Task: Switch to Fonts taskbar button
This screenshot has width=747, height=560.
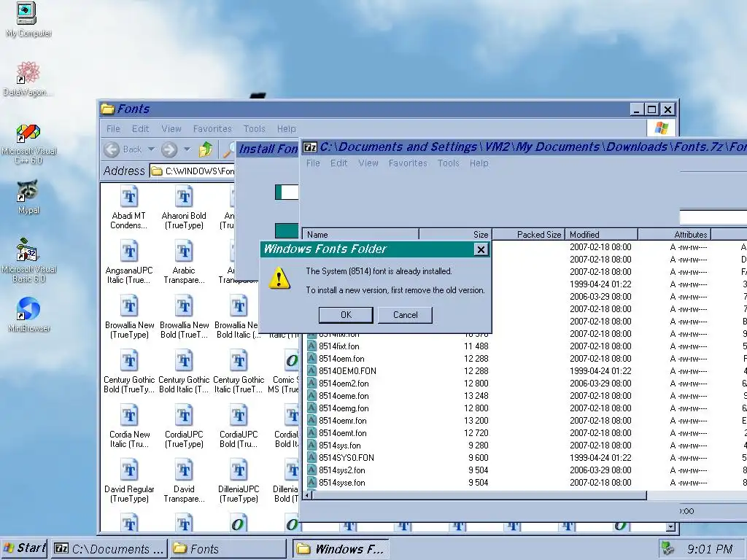Action: pos(228,548)
